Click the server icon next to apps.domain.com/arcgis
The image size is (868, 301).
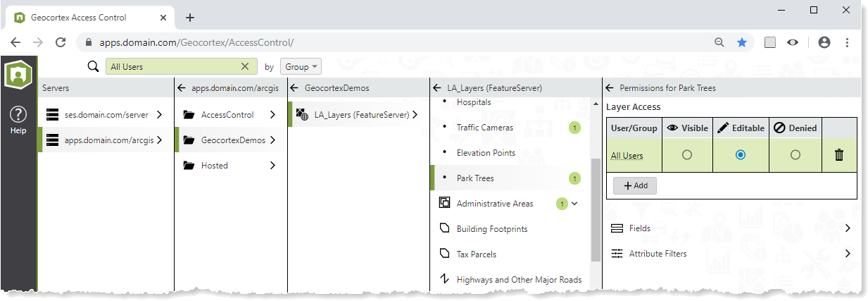tap(52, 140)
